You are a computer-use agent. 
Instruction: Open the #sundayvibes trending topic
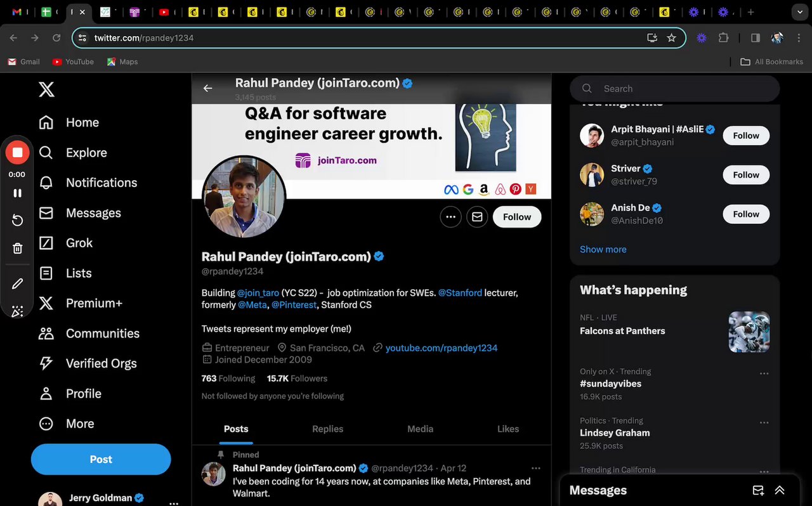point(610,384)
